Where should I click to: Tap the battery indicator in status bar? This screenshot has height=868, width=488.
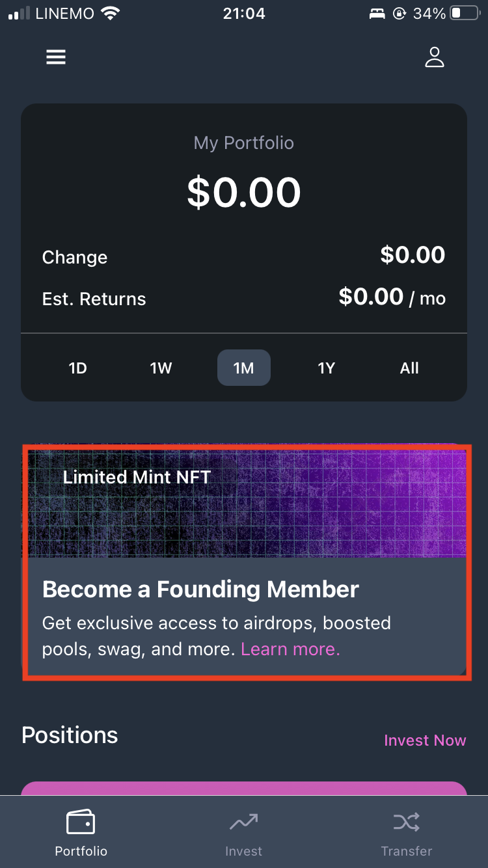pos(465,14)
